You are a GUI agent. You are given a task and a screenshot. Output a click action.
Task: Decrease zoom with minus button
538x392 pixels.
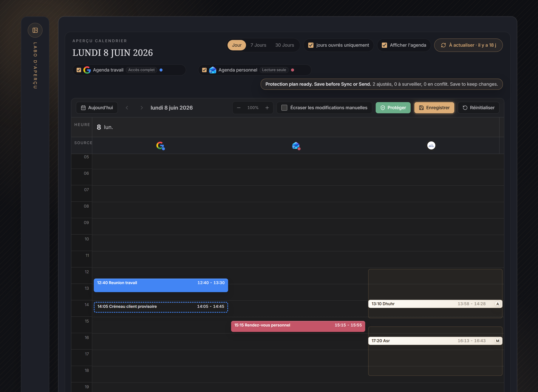[x=239, y=108]
